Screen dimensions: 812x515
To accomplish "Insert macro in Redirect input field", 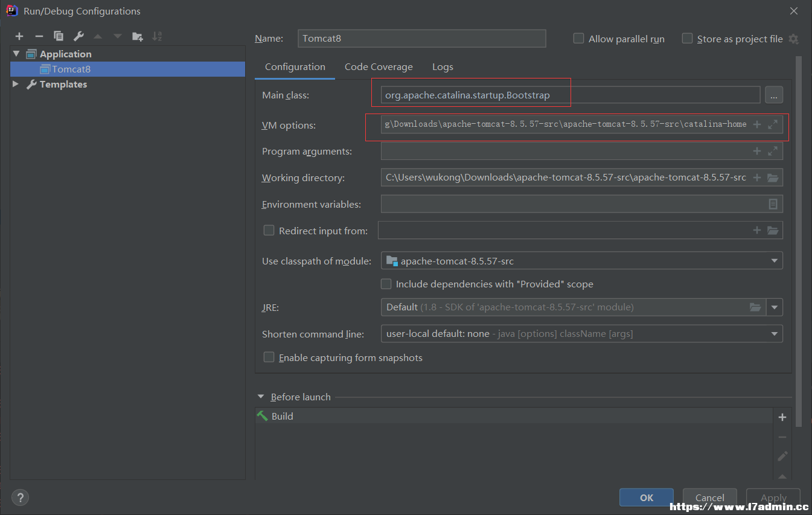I will [757, 230].
